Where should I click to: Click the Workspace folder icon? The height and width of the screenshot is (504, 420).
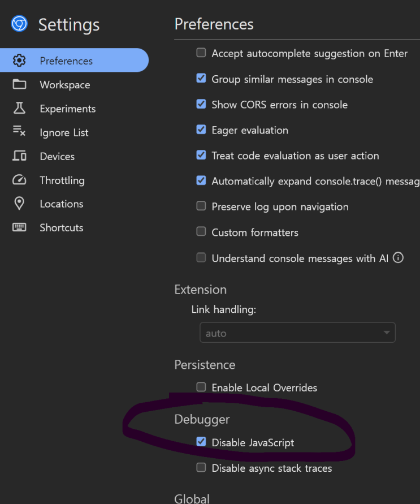(x=19, y=85)
